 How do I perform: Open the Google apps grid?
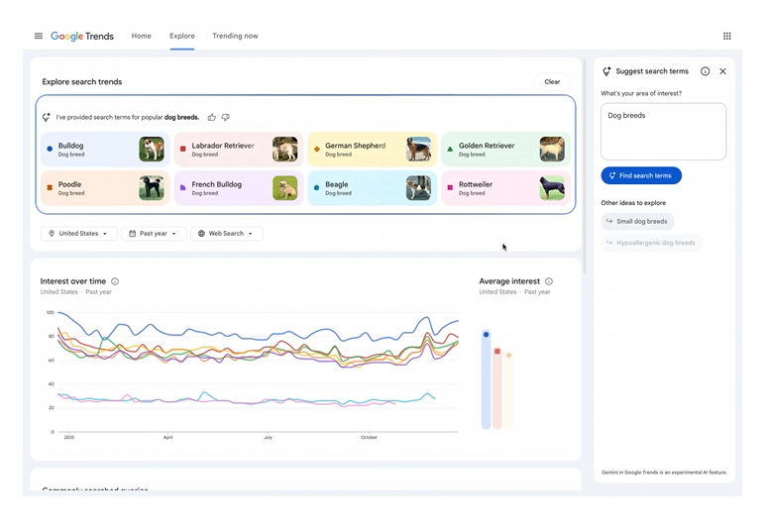click(727, 36)
